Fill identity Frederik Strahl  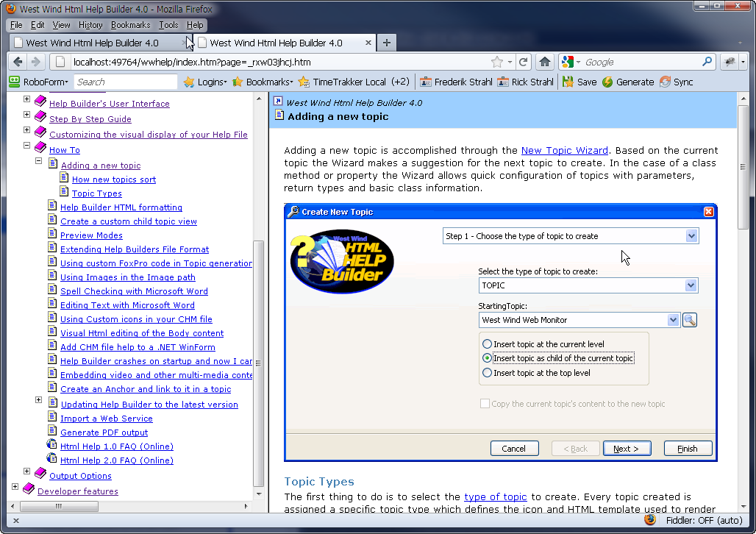click(456, 82)
